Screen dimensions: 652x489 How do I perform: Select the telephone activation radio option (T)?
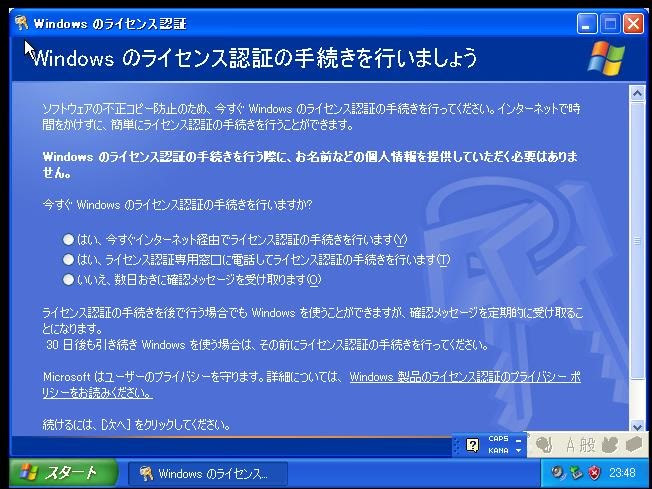click(x=68, y=260)
